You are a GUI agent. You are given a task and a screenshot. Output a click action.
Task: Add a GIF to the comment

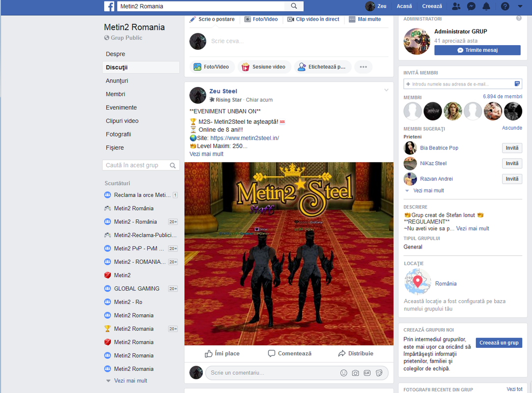(367, 373)
